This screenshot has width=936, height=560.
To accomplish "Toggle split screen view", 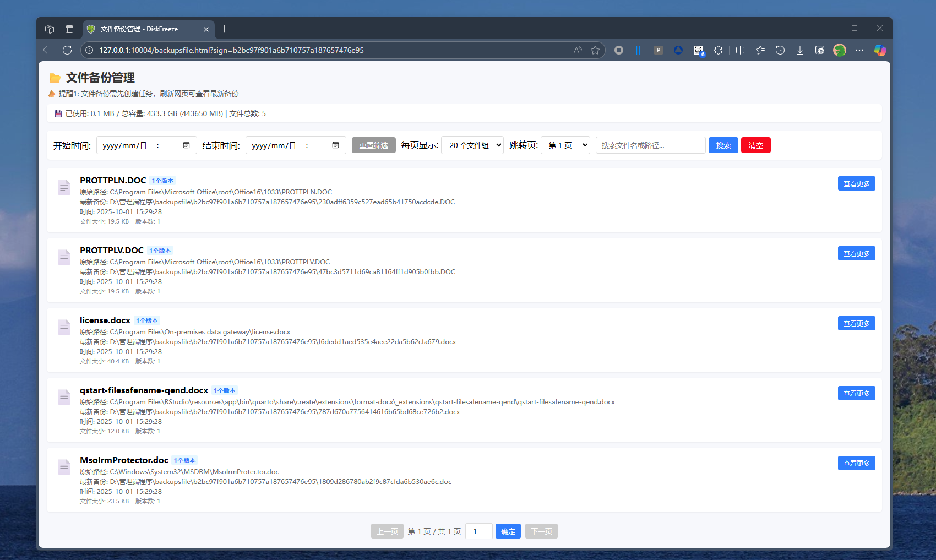I will (x=741, y=50).
